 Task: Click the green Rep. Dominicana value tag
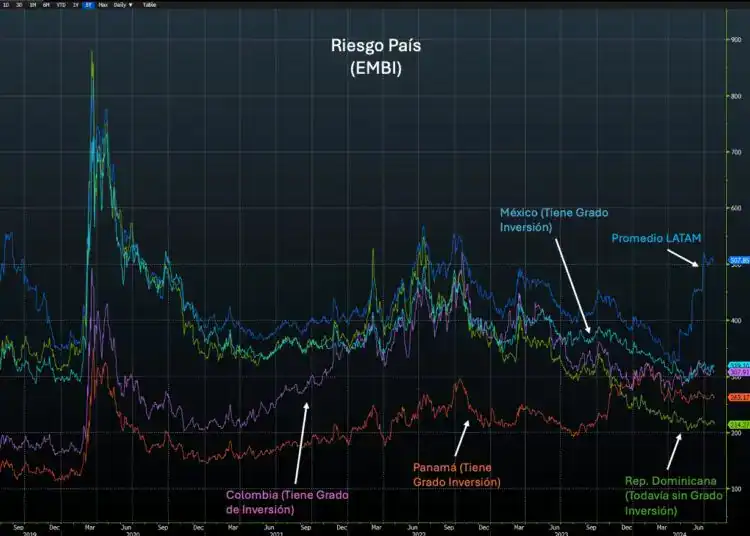coord(740,424)
